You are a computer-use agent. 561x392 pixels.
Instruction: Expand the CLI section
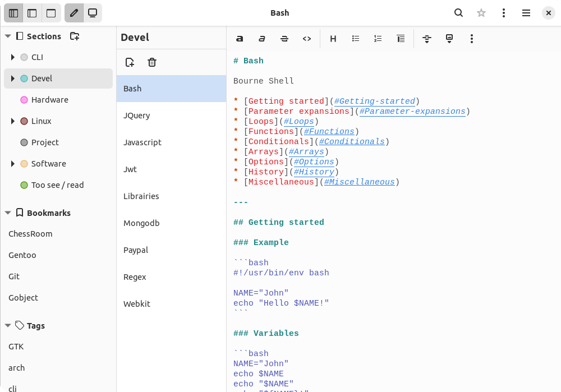coord(12,57)
